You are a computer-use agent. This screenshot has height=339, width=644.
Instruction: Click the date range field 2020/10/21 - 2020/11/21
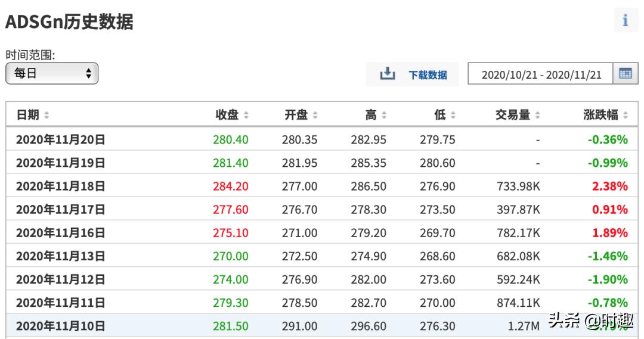(x=540, y=74)
